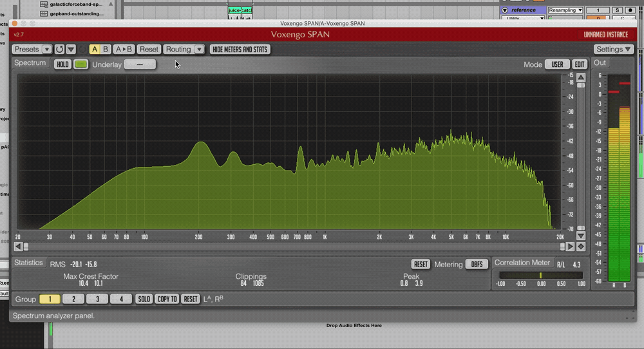644x349 pixels.
Task: Close the Voxengo SPAN window
Action: coord(15,23)
